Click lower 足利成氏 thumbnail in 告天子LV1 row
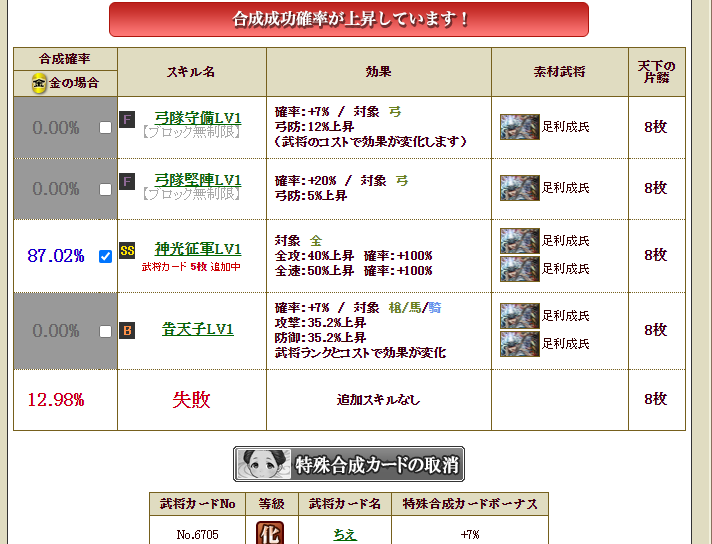The width and height of the screenshot is (712, 544). coord(519,344)
